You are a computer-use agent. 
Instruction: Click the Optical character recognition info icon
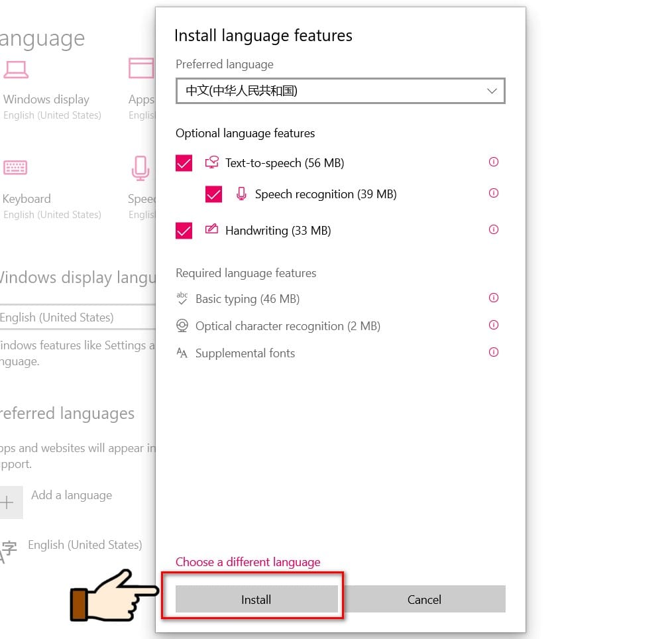494,325
